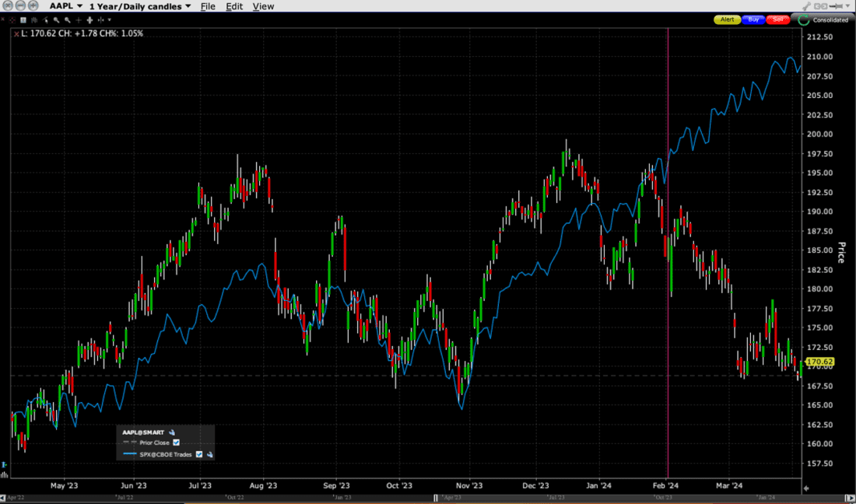Click the horizontal axis expand icon
The height and width of the screenshot is (504, 856).
89,19
